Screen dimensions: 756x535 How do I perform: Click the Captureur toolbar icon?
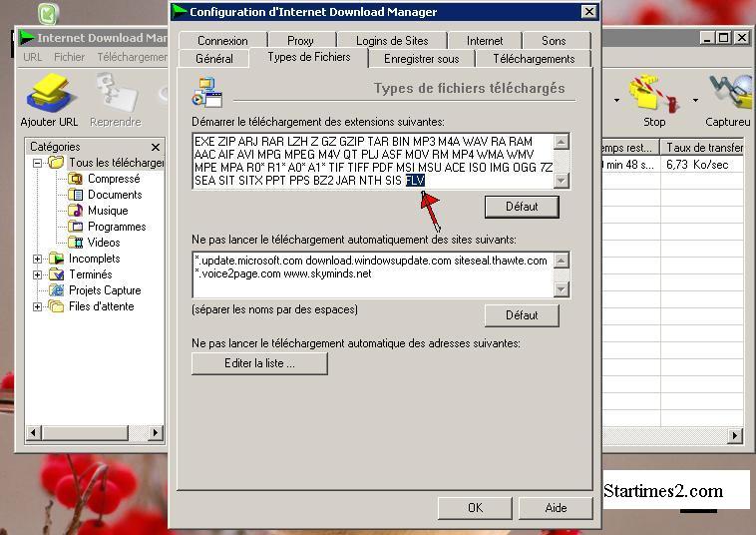[x=731, y=93]
